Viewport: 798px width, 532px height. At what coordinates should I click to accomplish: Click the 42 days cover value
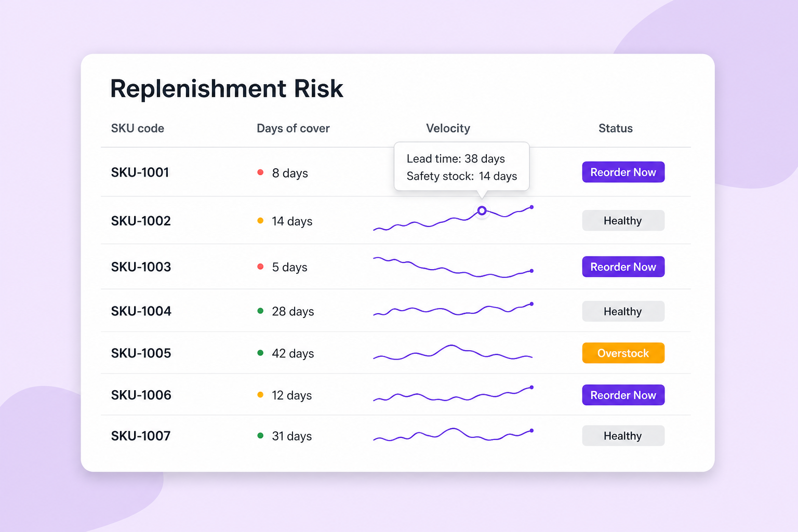pyautogui.click(x=293, y=353)
